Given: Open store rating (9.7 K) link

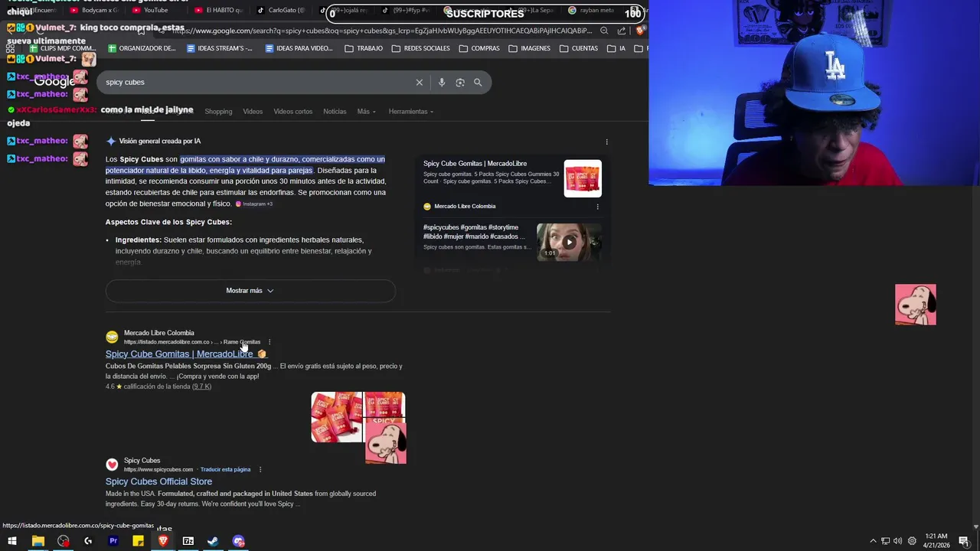Looking at the screenshot, I should point(201,387).
